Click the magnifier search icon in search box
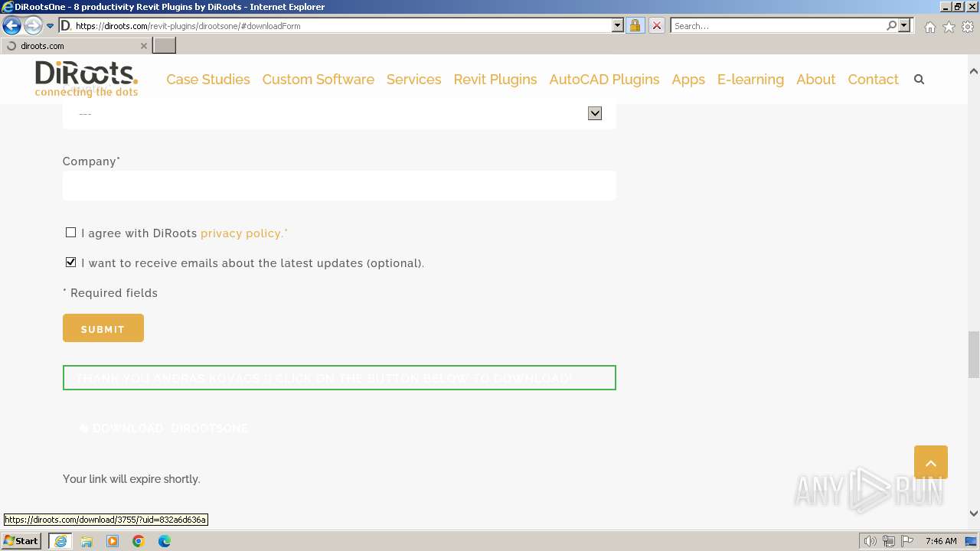The height and width of the screenshot is (551, 980). (891, 25)
